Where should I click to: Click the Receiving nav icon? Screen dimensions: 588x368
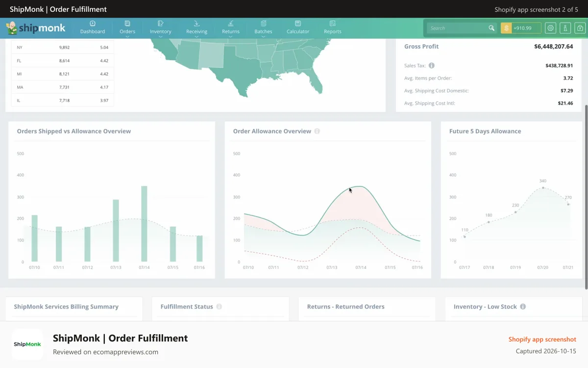pos(196,23)
